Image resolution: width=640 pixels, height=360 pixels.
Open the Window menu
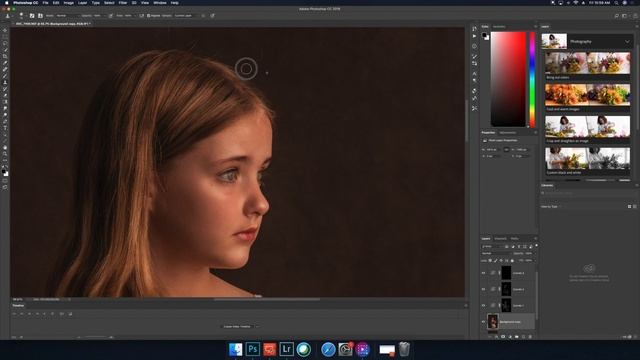tap(160, 3)
